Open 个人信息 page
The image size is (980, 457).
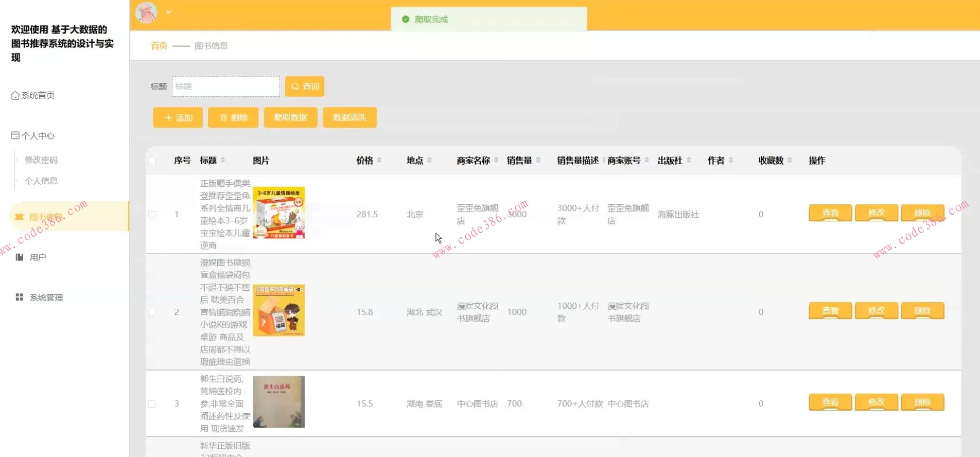[x=41, y=181]
